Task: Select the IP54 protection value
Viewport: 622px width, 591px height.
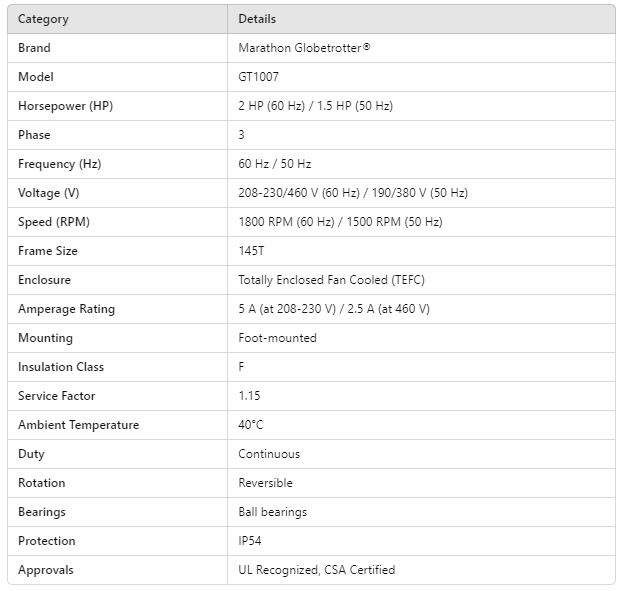Action: click(253, 541)
